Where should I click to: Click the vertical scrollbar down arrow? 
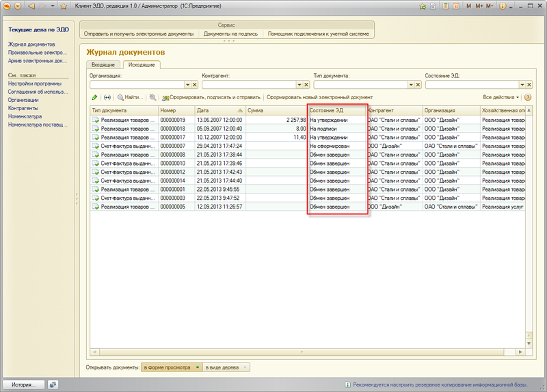tap(529, 343)
